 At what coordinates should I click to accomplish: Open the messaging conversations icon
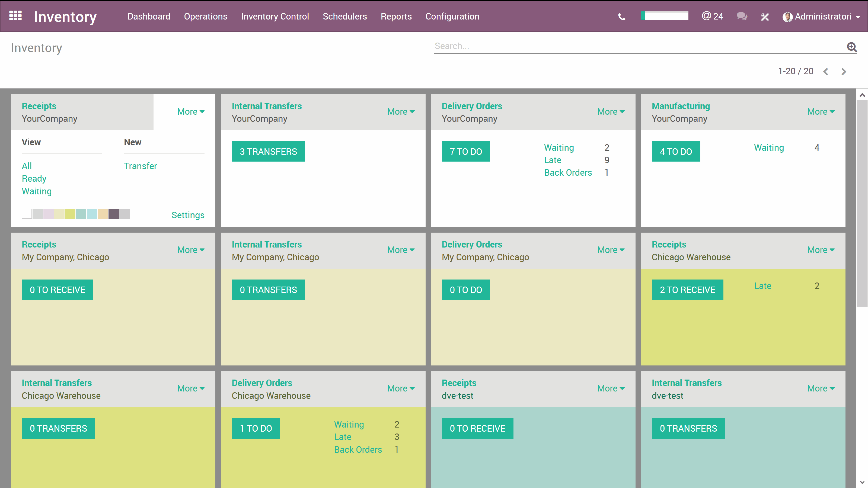click(x=741, y=17)
